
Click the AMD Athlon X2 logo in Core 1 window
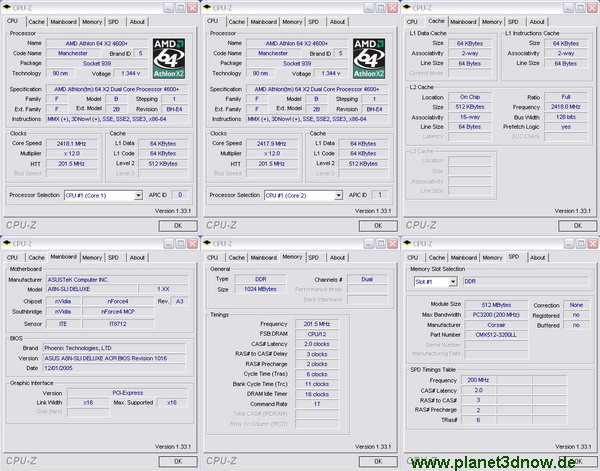click(169, 58)
